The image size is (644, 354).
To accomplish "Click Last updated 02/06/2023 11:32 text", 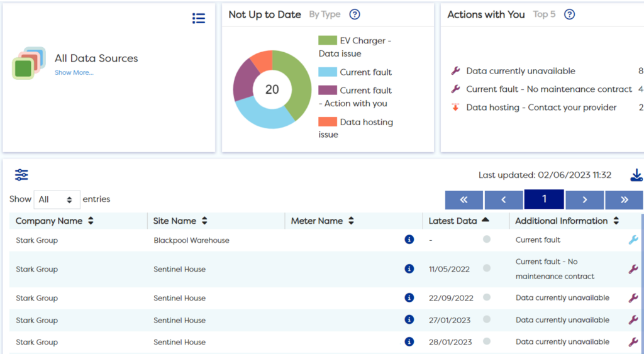I will point(545,175).
